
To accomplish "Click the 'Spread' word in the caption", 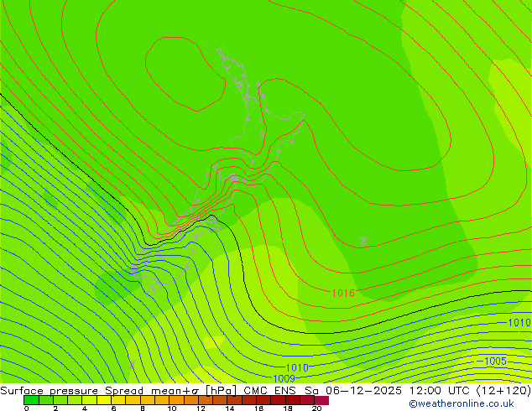I will (124, 391).
